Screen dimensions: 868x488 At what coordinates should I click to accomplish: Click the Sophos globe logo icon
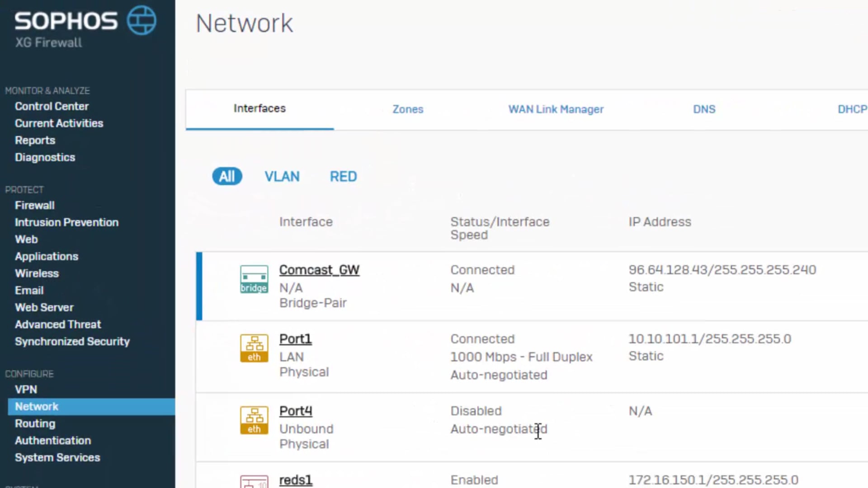pos(142,20)
